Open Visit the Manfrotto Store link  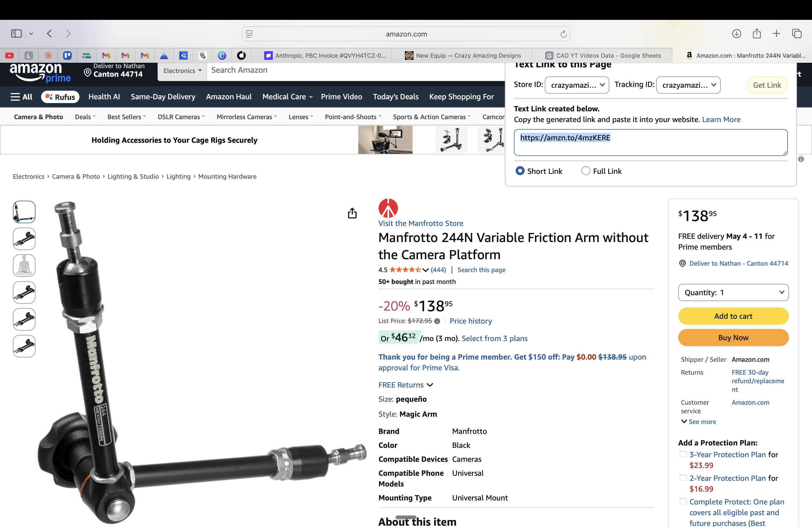421,223
